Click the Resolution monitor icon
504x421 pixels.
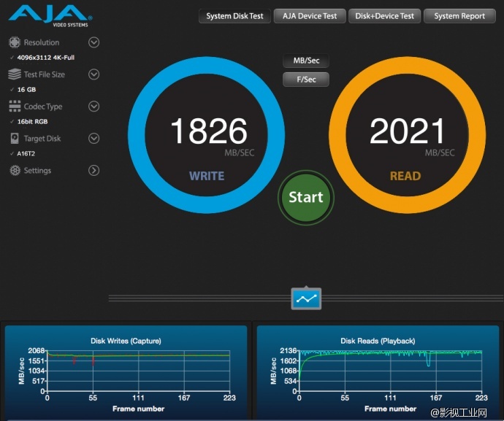pos(15,43)
